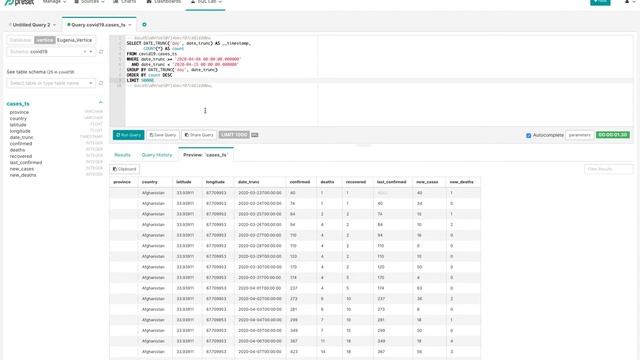Select the Preview cases_ts tab

pyautogui.click(x=206, y=155)
